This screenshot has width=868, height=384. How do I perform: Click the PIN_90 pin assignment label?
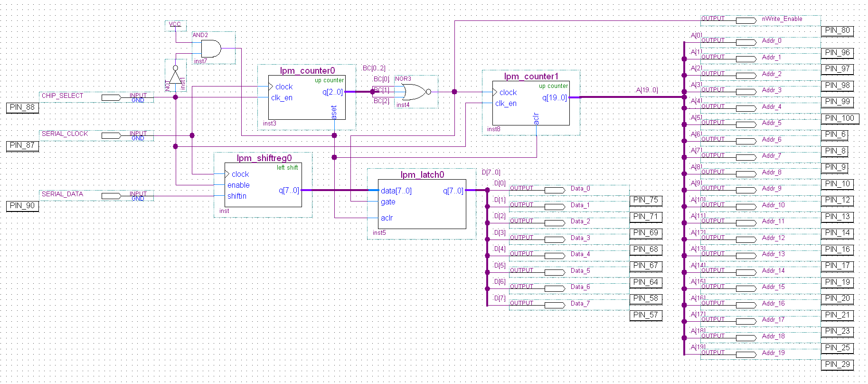[22, 206]
